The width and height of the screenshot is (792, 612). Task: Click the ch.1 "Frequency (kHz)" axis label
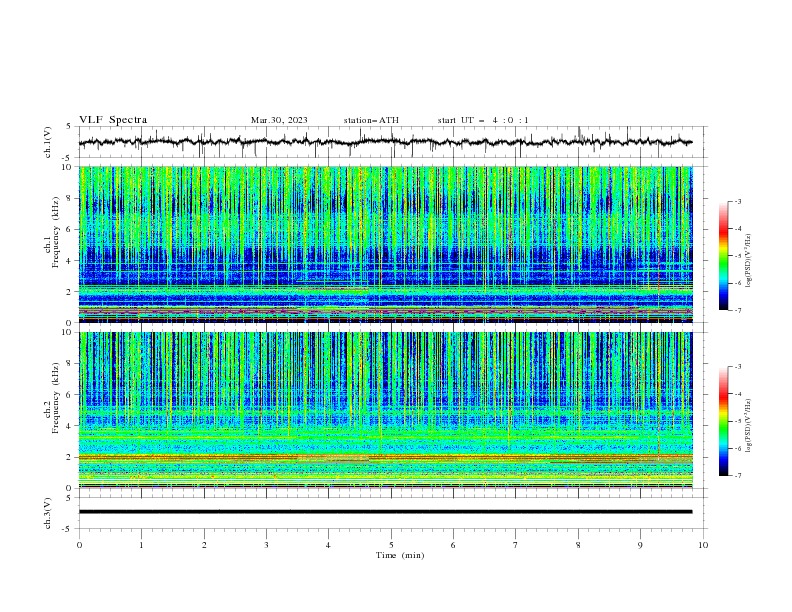[55, 233]
